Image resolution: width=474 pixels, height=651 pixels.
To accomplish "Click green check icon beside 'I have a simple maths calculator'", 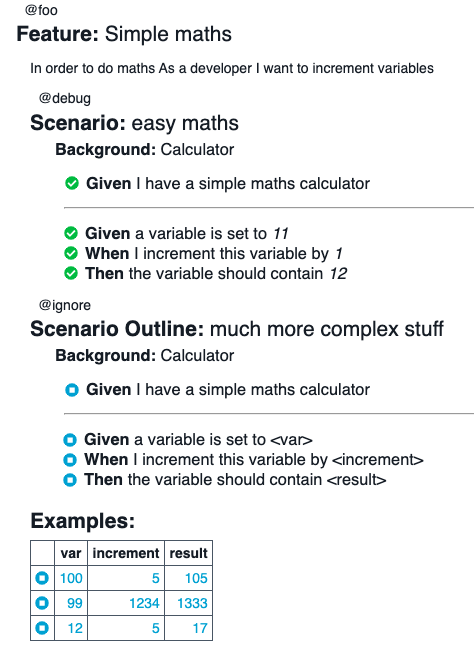I will point(72,183).
